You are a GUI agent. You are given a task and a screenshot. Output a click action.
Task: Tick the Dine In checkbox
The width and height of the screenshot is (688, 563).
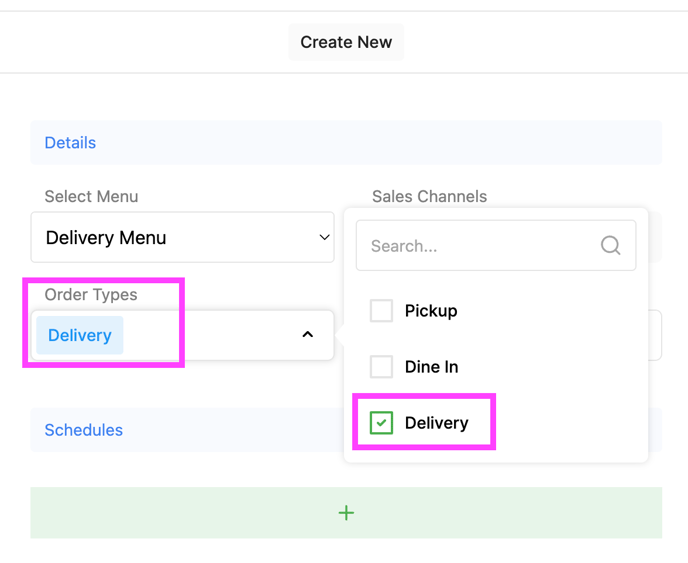click(x=381, y=367)
